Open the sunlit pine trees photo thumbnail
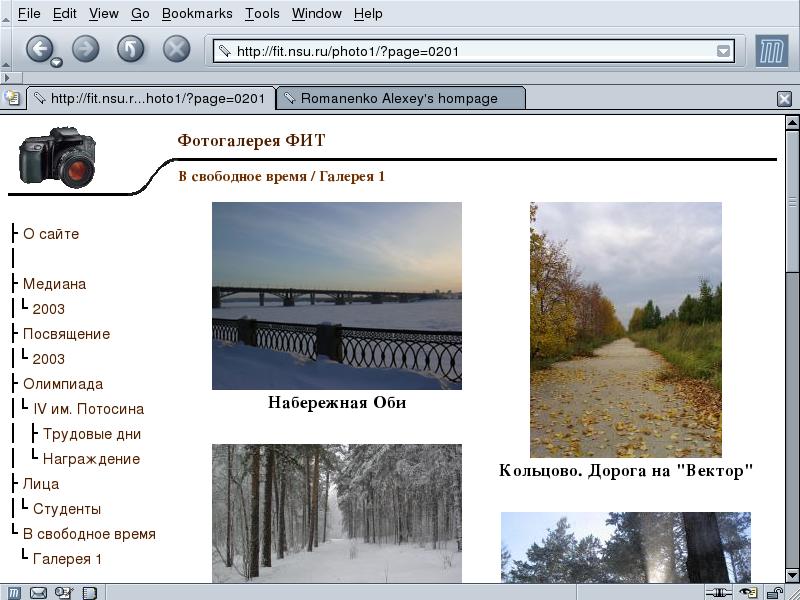Screen dimensions: 800x600 (x=626, y=547)
